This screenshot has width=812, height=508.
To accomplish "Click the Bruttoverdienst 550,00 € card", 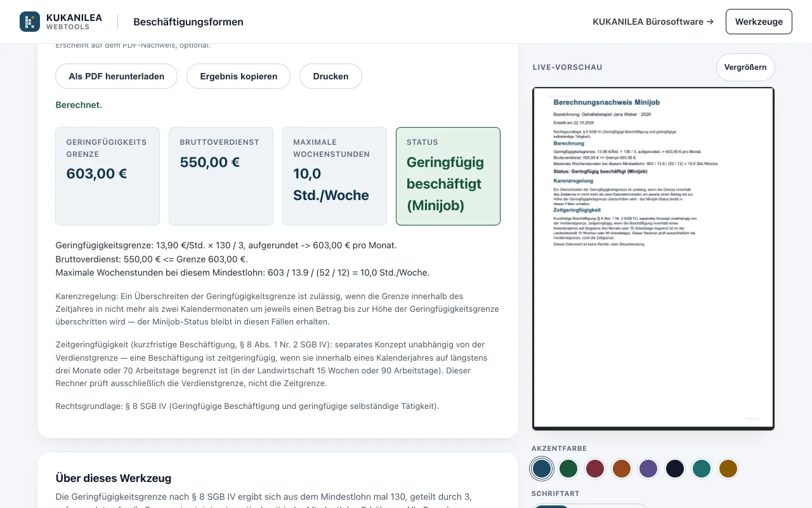I will [x=221, y=176].
